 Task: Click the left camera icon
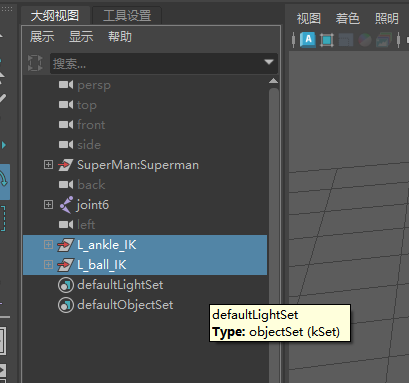[x=66, y=225]
